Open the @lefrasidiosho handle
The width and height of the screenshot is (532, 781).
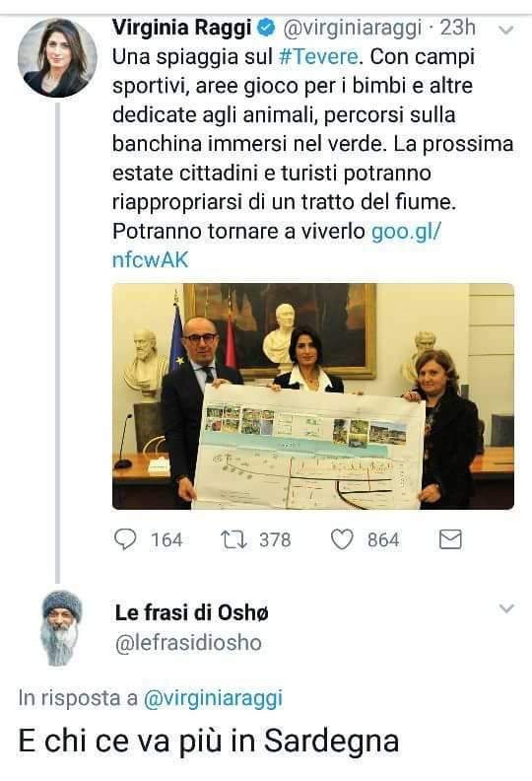[x=188, y=643]
